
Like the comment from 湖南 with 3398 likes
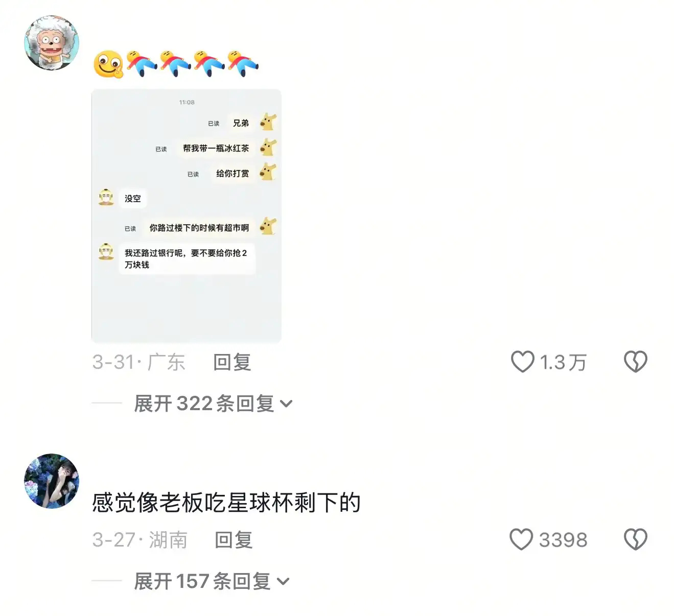[x=521, y=539]
